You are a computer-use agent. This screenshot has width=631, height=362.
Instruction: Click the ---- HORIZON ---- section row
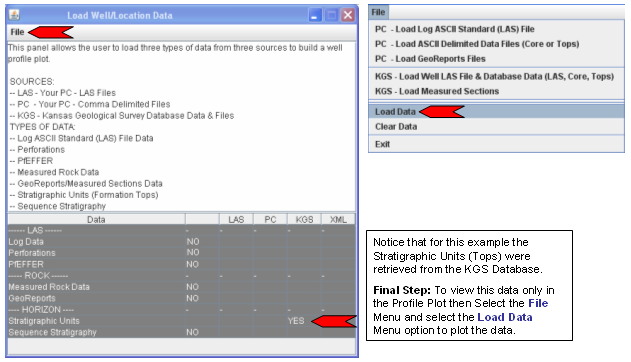tap(181, 310)
